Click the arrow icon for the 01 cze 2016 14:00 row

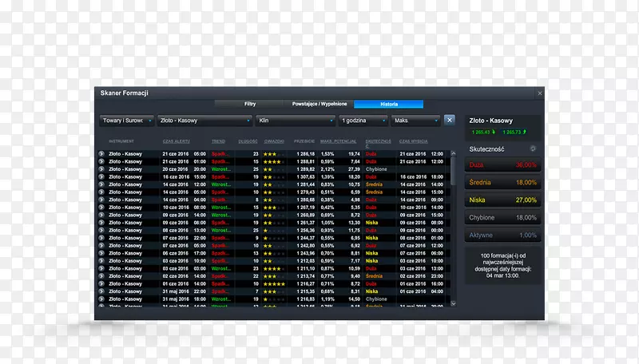coord(101,283)
